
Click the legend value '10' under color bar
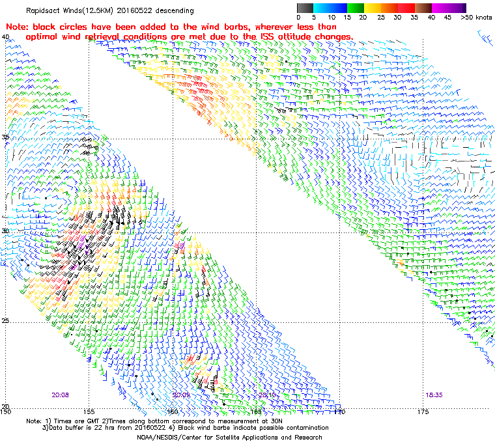[x=332, y=18]
